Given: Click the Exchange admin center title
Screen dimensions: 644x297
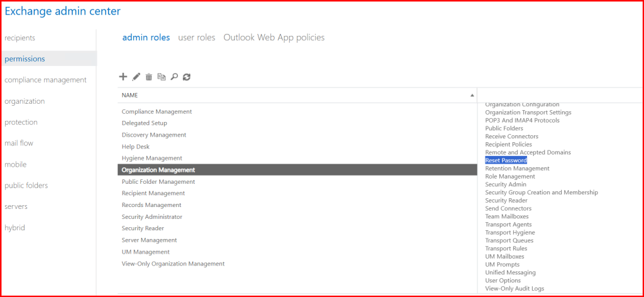Looking at the screenshot, I should point(63,11).
